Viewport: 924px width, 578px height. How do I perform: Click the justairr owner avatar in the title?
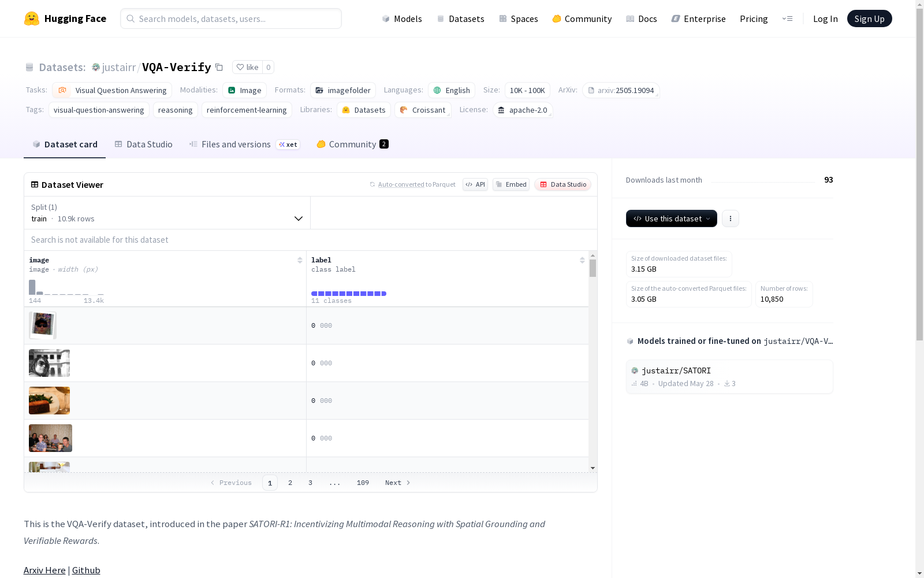point(96,67)
